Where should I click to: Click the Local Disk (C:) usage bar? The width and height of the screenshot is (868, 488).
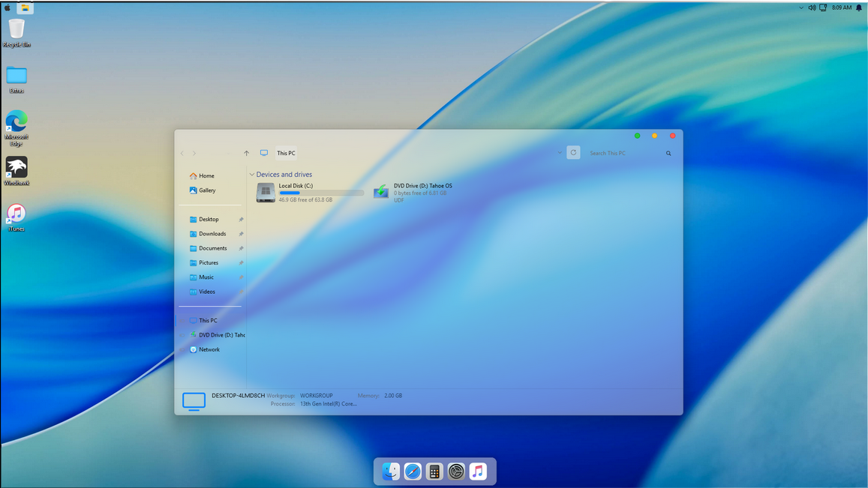(x=321, y=193)
